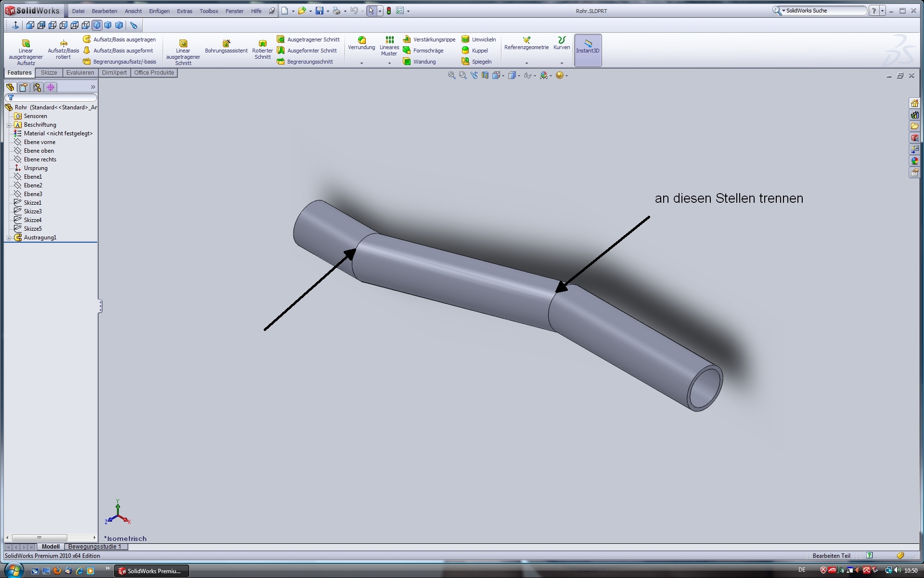The image size is (924, 578).
Task: Click the Umwickeln tool
Action: 479,39
